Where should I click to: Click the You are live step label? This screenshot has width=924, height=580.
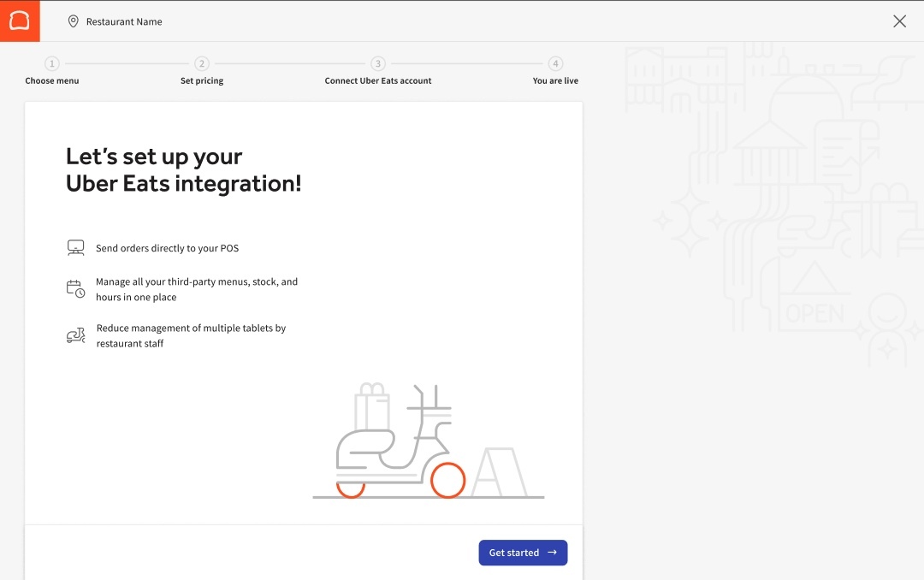555,80
